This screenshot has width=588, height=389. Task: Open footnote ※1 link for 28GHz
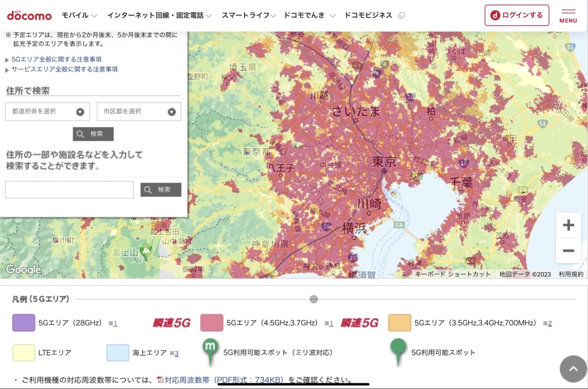(x=115, y=323)
